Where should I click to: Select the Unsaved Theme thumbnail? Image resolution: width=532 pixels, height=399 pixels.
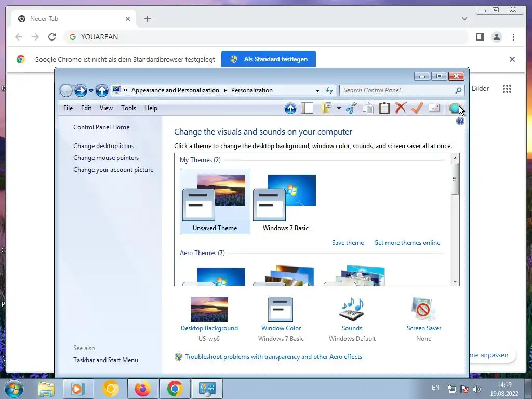[215, 202]
